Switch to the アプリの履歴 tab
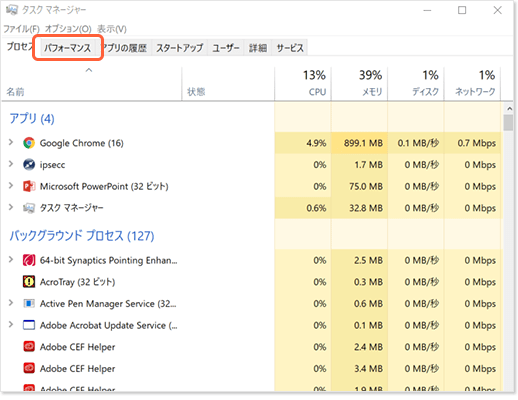The height and width of the screenshot is (400, 518). pyautogui.click(x=124, y=48)
